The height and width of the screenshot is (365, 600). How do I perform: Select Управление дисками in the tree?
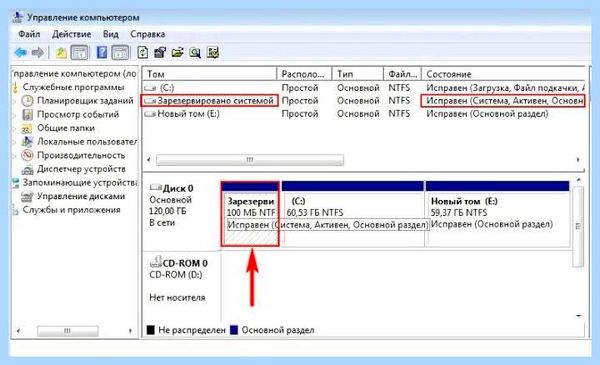81,196
